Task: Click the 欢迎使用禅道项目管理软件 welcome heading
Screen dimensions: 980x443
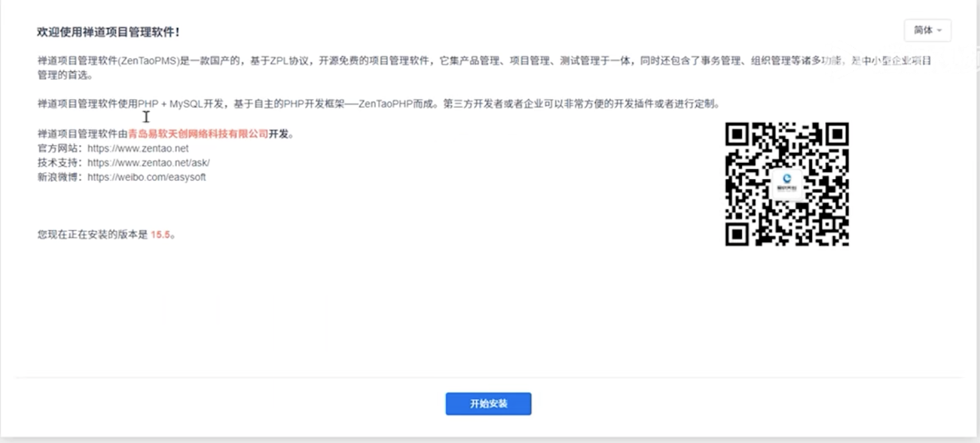Action: [108, 32]
